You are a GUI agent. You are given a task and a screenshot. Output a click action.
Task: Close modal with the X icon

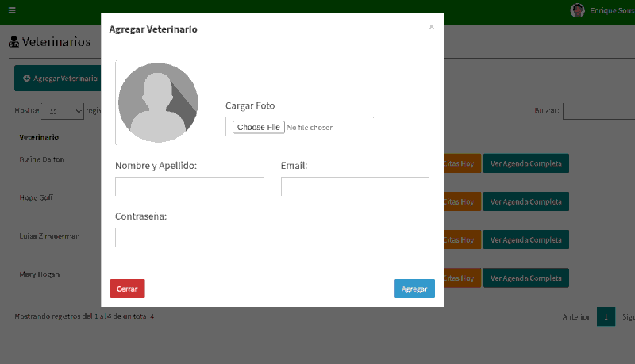click(x=431, y=27)
